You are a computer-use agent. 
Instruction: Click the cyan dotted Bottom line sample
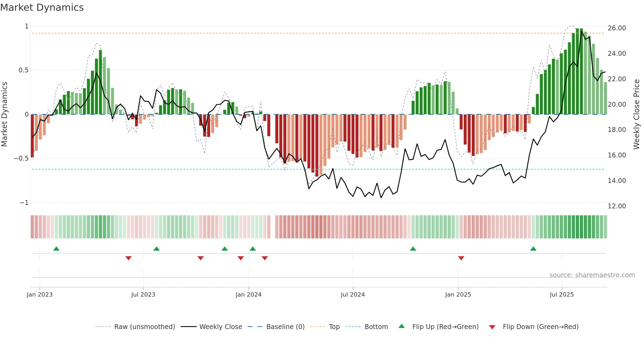point(353,327)
